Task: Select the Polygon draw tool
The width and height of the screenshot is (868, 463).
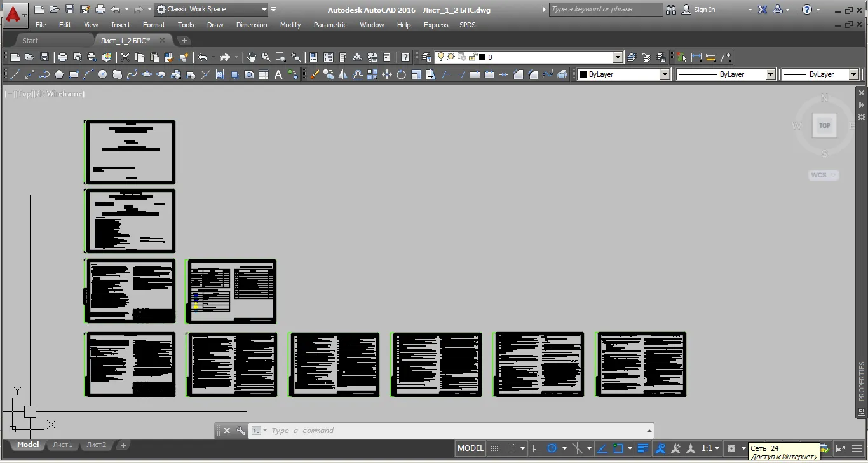Action: [x=59, y=74]
